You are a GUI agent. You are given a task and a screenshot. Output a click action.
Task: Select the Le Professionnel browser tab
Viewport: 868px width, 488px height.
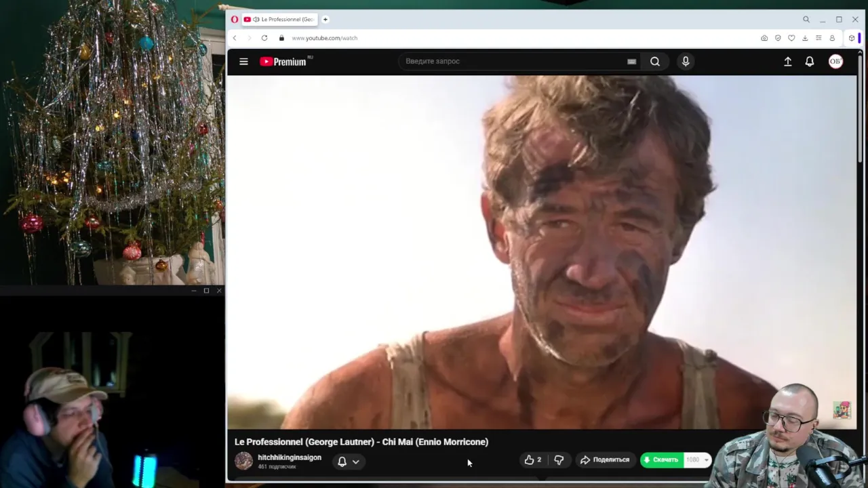pos(279,20)
